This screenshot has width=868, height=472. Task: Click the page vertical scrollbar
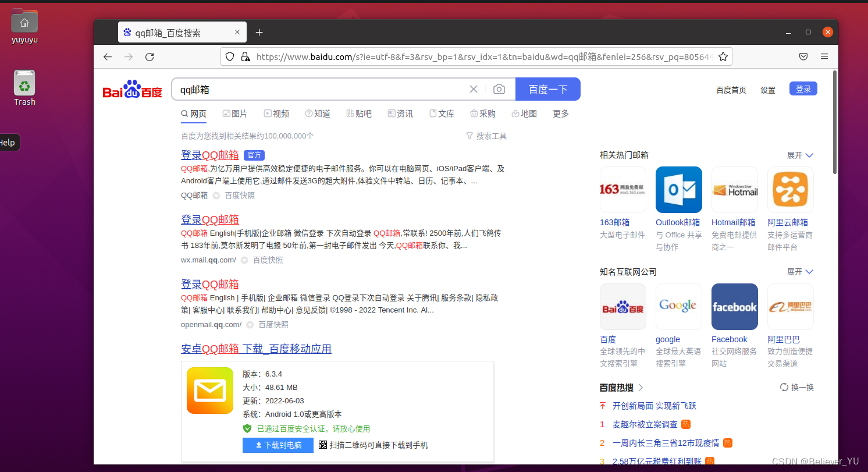835,122
